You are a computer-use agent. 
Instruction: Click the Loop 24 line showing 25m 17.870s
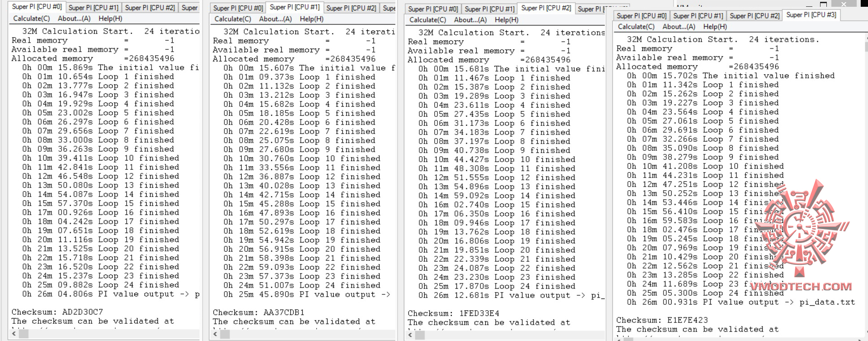(497, 286)
